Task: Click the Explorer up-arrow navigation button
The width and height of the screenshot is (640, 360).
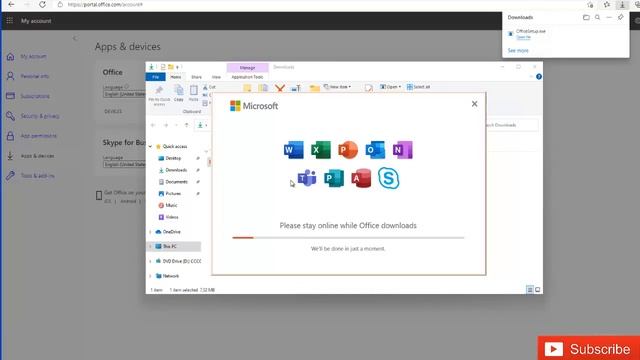Action: pyautogui.click(x=187, y=125)
